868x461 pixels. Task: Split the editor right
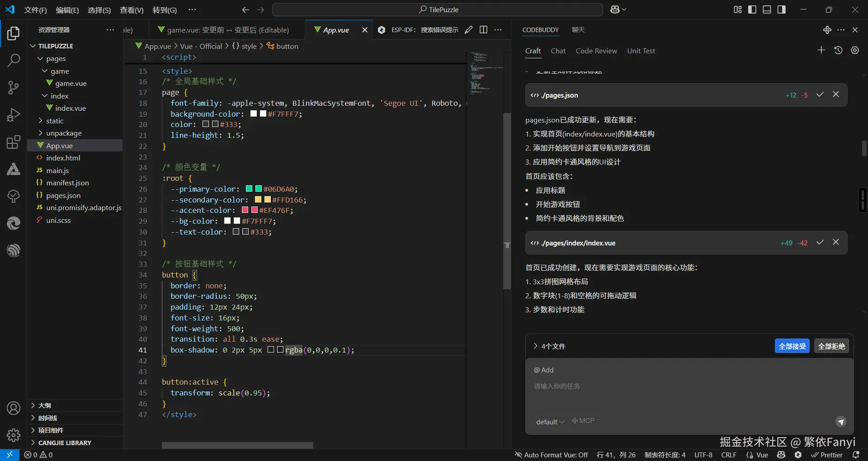(x=483, y=30)
